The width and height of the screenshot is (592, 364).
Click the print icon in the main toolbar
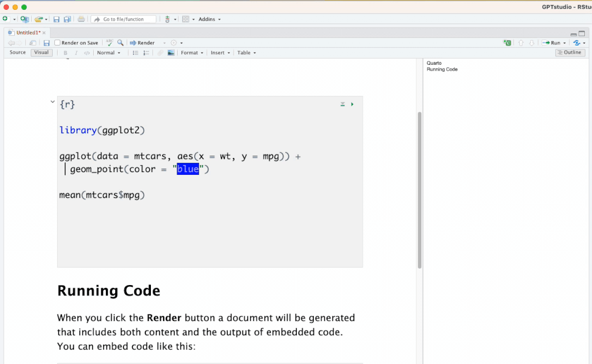pos(81,19)
